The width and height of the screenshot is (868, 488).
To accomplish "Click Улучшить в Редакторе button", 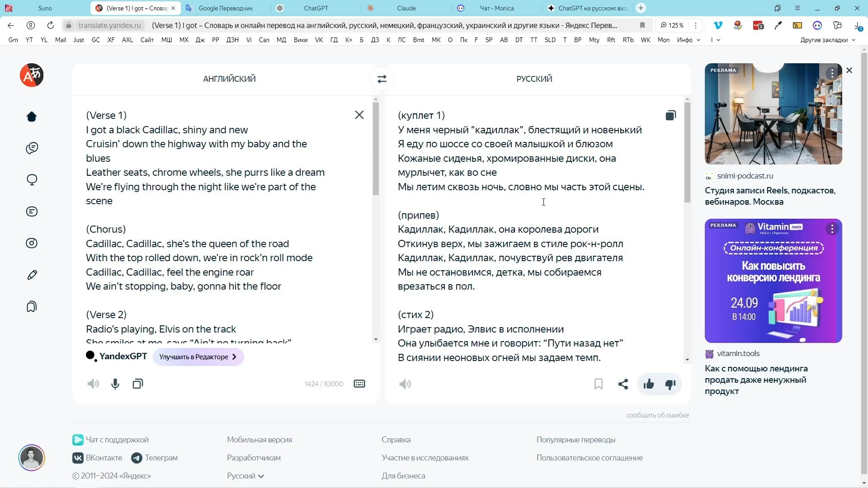I will click(x=198, y=357).
